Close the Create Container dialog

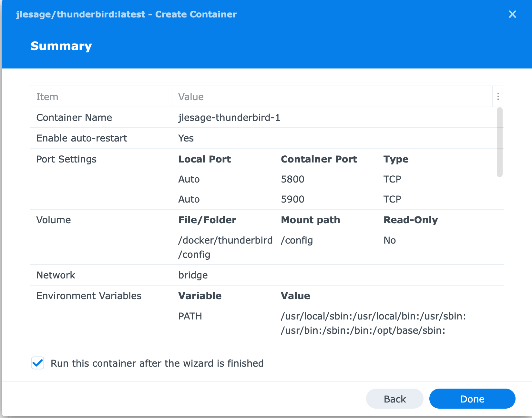pos(512,14)
